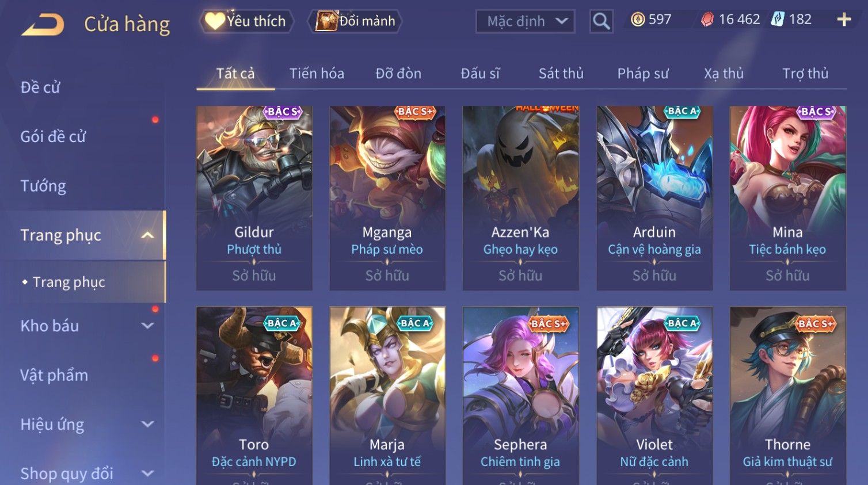The image size is (868, 485).
Task: Click the blue voucher currency icon
Action: pyautogui.click(x=778, y=20)
